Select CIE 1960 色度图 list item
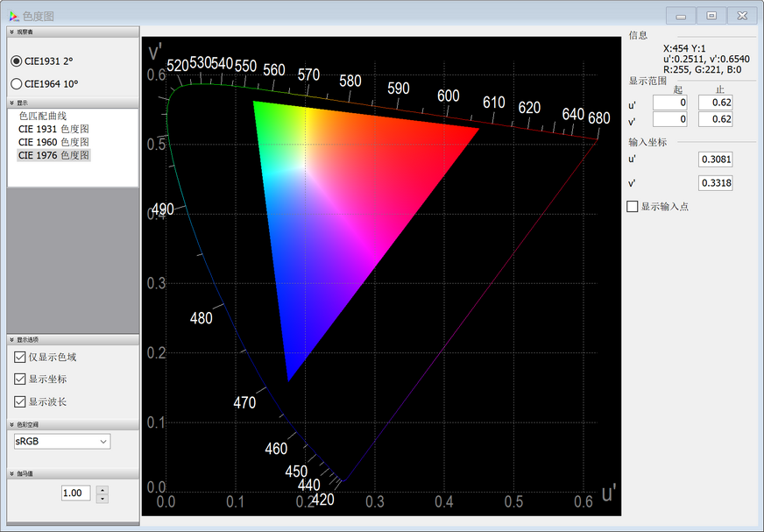The image size is (764, 532). click(53, 142)
